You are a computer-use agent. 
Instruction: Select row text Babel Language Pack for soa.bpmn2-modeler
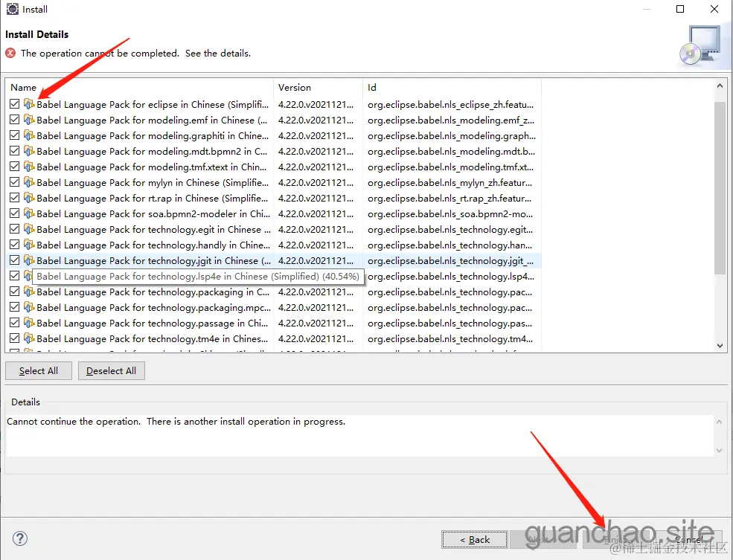(x=153, y=214)
